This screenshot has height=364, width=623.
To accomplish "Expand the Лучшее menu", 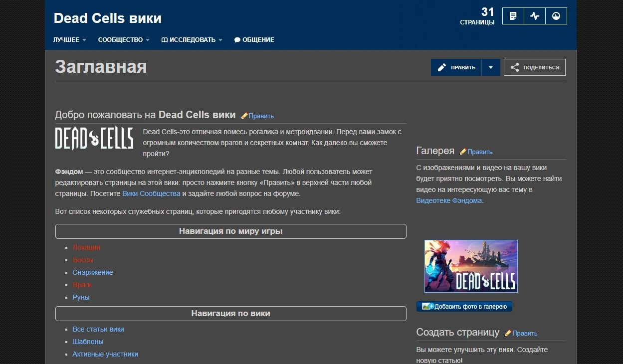I will 70,40.
